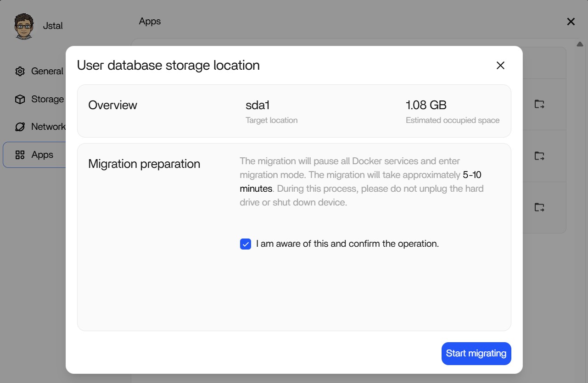This screenshot has width=588, height=383.
Task: Click the Network planet icon
Action: tap(20, 127)
